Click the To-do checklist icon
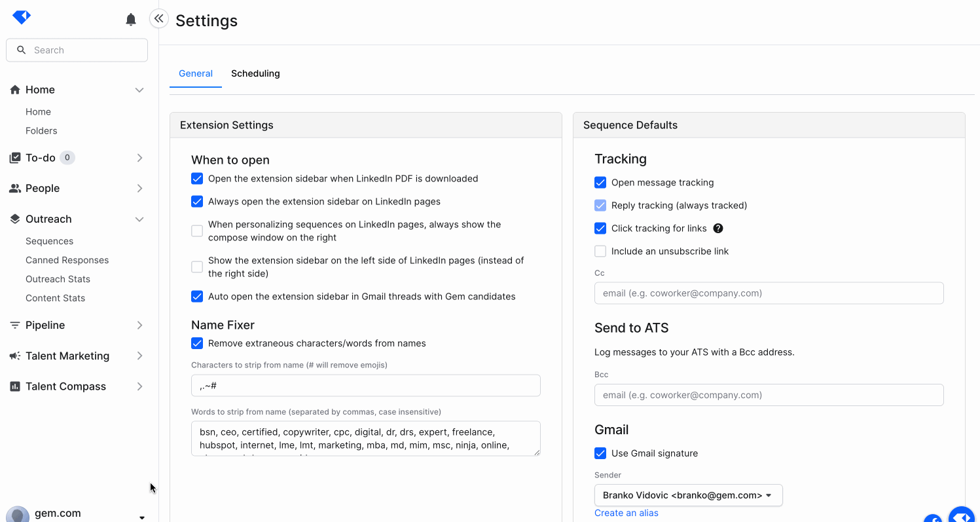This screenshot has height=522, width=980. click(15, 158)
